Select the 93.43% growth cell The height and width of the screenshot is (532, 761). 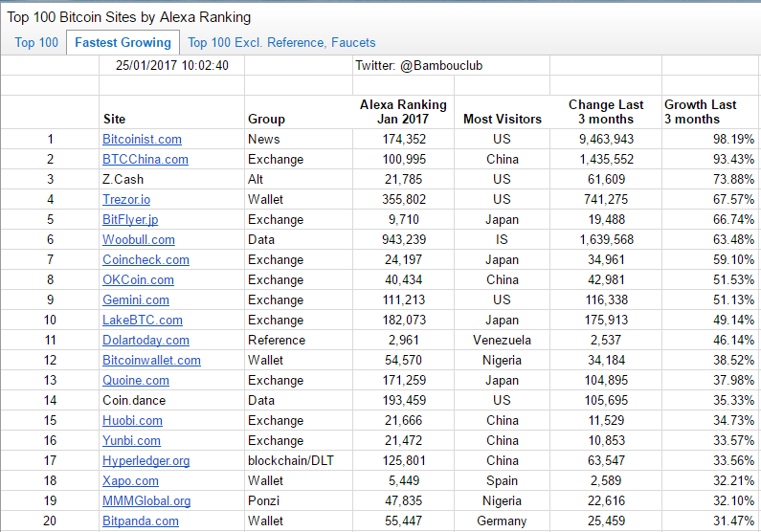[x=710, y=160]
